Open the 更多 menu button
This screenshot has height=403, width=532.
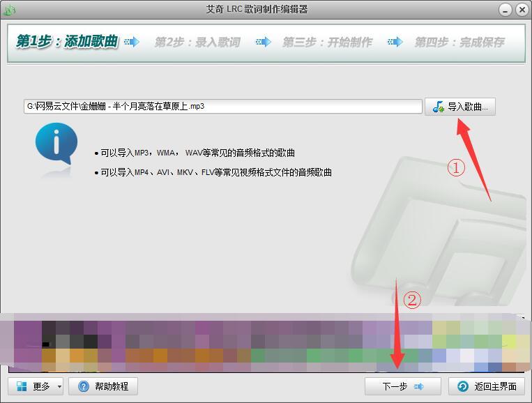(x=33, y=386)
